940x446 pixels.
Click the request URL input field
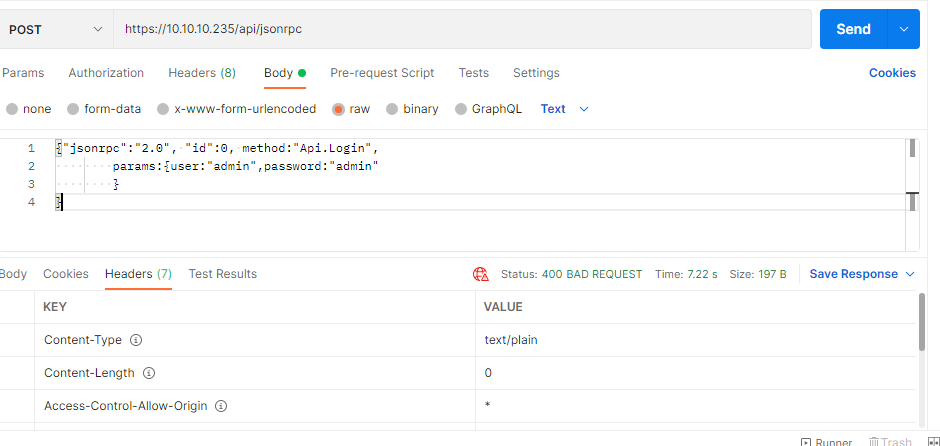462,29
